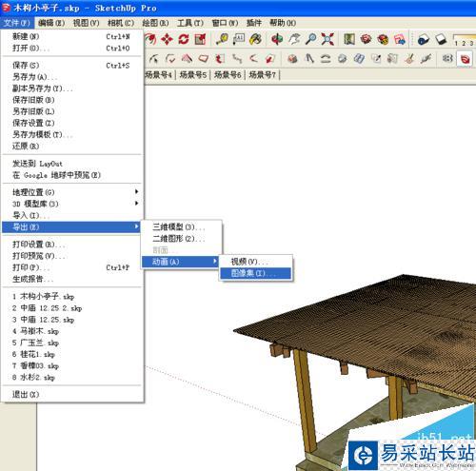Open recent file 4 马褂木.skp
476x471 pixels.
(71, 331)
